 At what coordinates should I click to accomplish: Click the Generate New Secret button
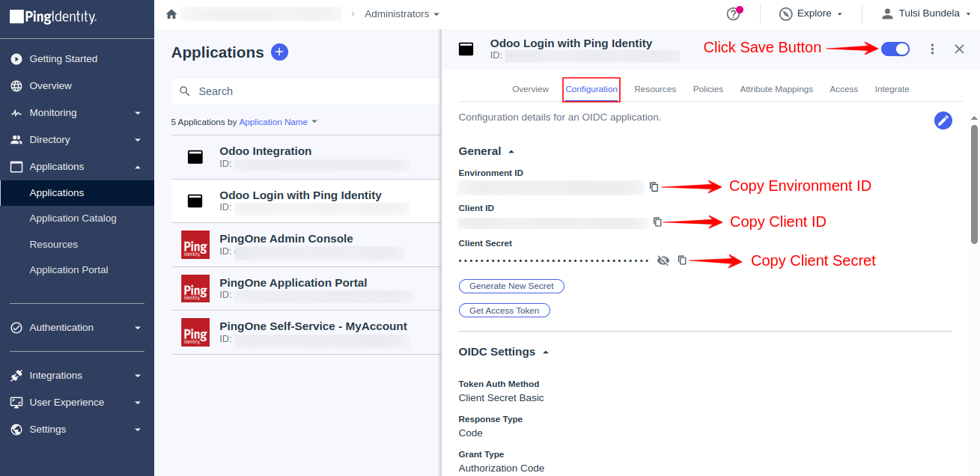(x=511, y=286)
